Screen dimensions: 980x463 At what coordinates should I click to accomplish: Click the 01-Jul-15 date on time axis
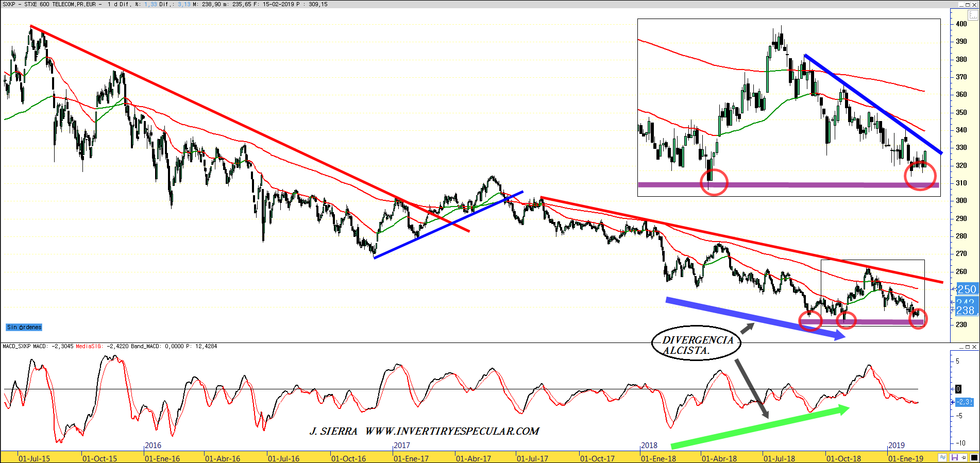point(34,458)
